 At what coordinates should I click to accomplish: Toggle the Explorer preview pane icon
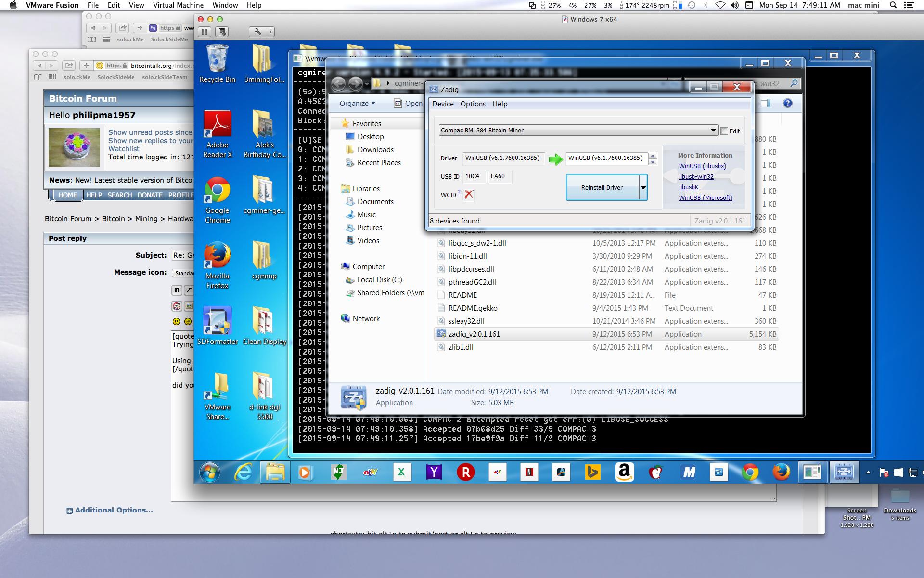pyautogui.click(x=766, y=103)
